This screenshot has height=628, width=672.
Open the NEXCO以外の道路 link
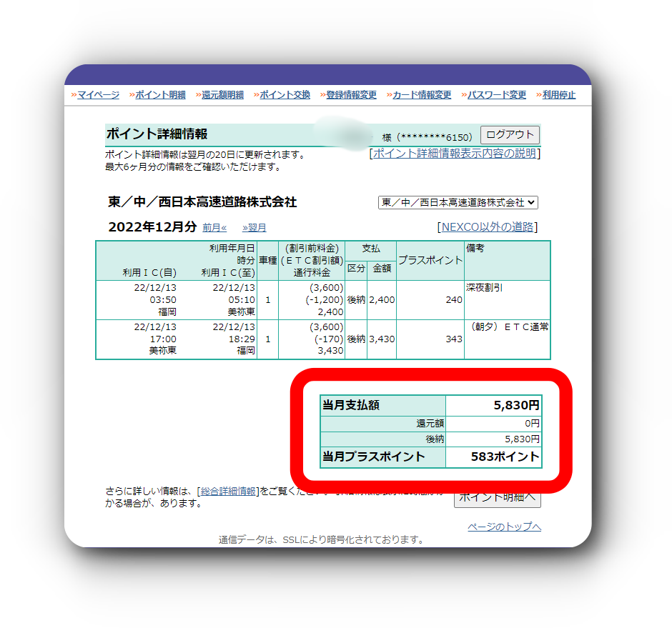click(x=487, y=227)
